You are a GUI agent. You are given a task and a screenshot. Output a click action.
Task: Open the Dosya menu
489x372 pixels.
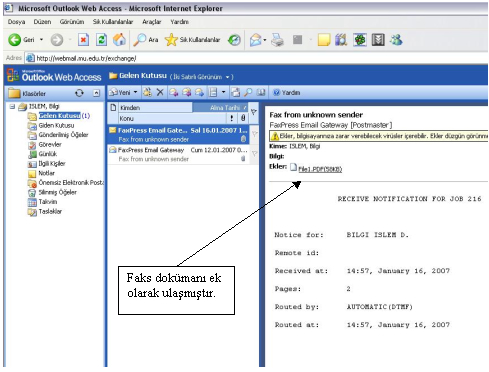(16, 22)
